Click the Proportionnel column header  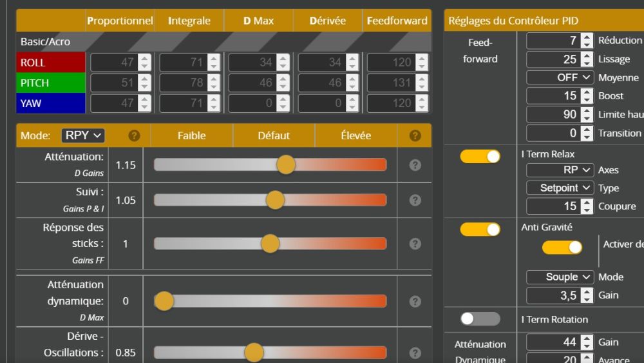click(120, 21)
